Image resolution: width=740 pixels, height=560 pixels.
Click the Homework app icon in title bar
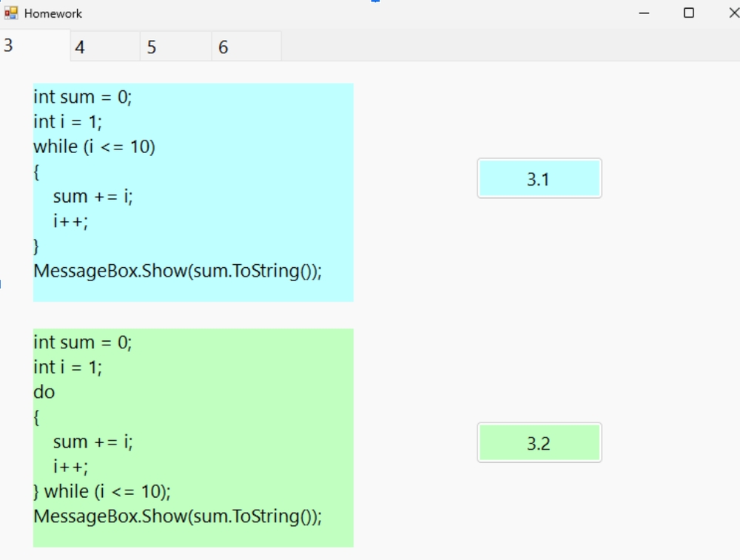point(11,13)
